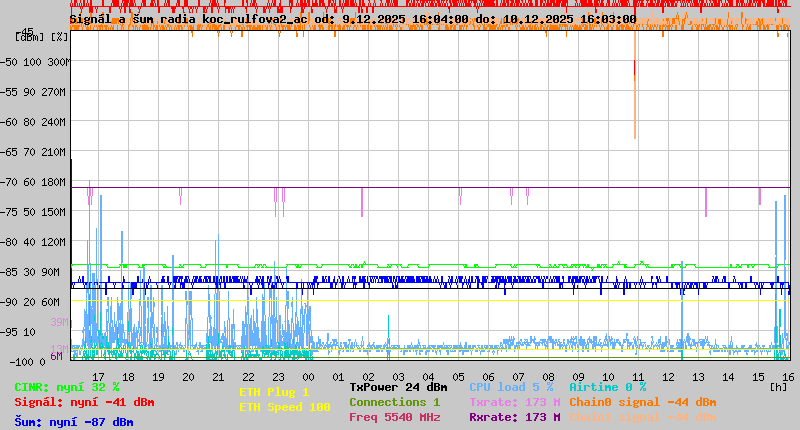800x430 pixels.
Task: Click the purple '6M' rate label
Action: point(56,356)
